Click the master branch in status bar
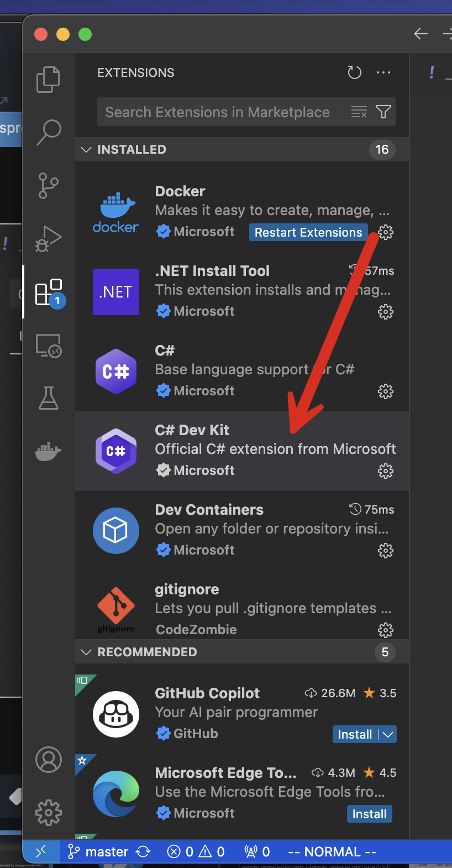 click(98, 852)
